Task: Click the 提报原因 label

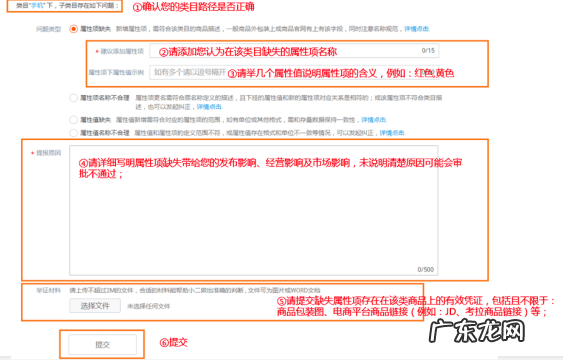Action: click(48, 153)
